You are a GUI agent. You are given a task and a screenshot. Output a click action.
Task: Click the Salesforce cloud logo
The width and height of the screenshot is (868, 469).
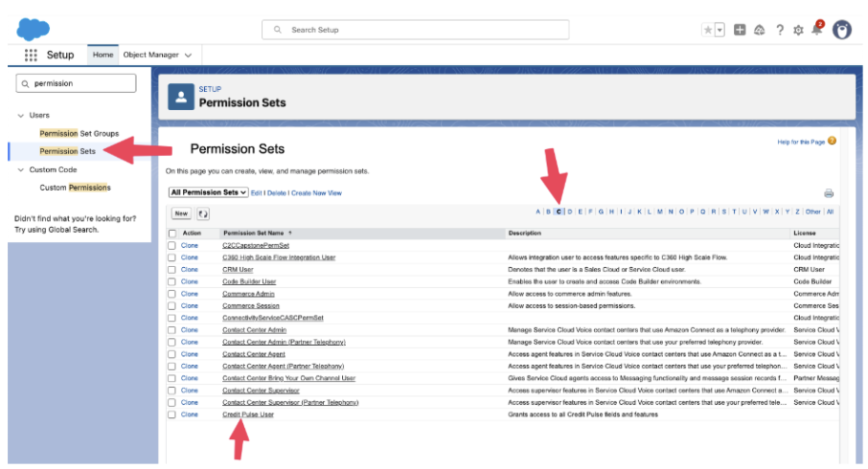[34, 29]
